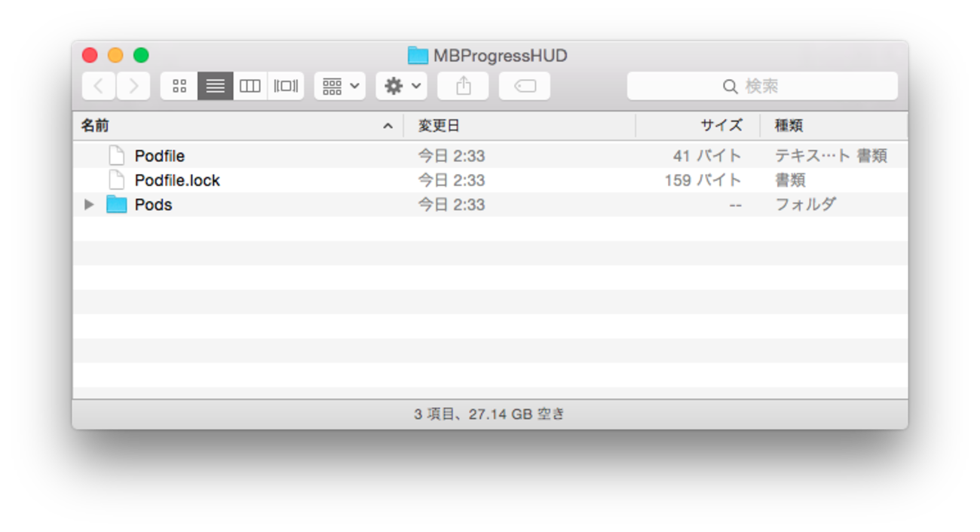
Task: Sort by the 種類 column header
Action: 834,126
